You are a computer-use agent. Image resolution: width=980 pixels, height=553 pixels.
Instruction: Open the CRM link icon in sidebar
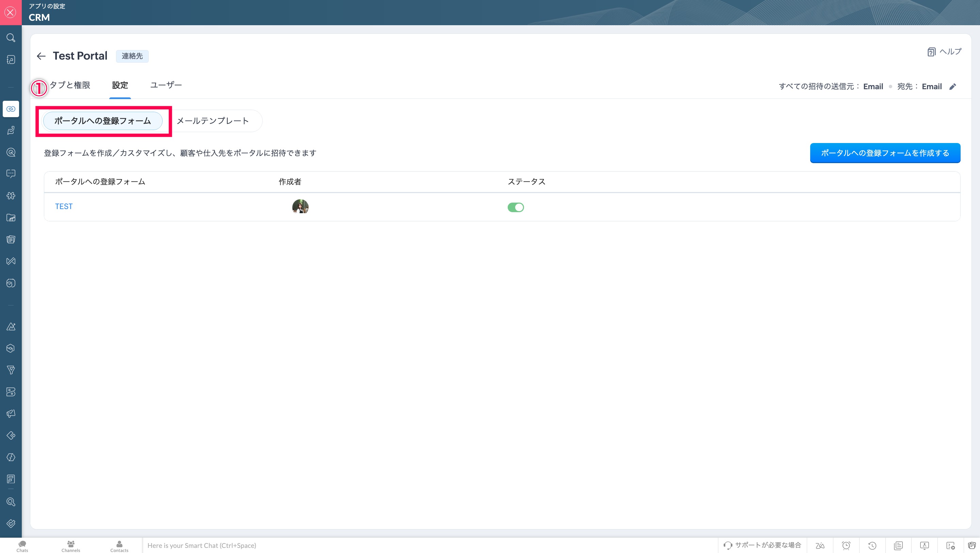pyautogui.click(x=11, y=109)
